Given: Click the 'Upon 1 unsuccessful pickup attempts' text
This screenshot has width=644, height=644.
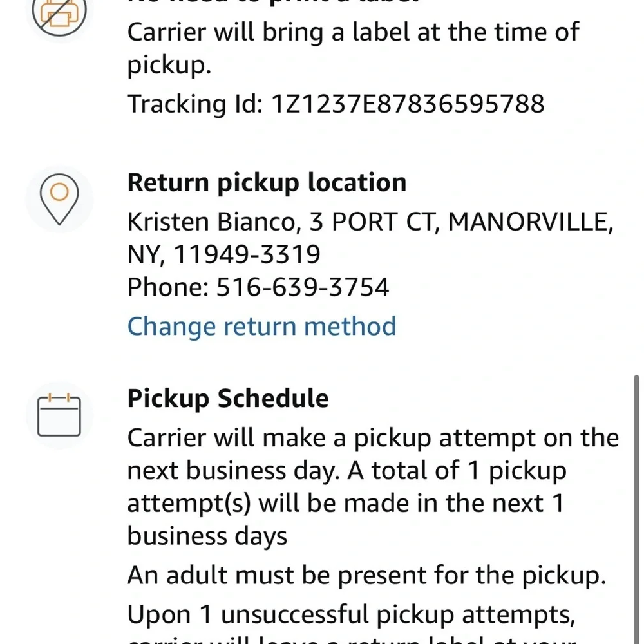Looking at the screenshot, I should (351, 615).
